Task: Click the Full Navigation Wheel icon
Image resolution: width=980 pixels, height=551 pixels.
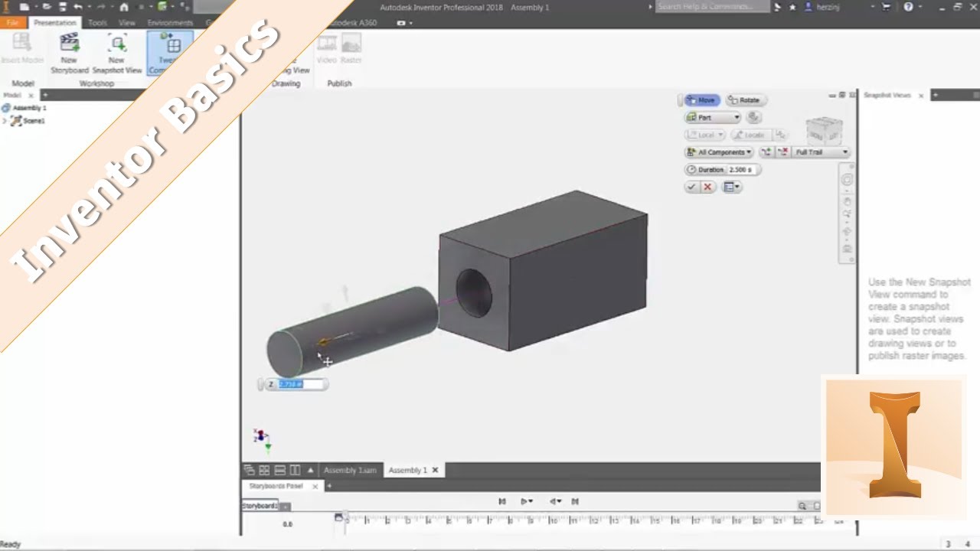Action: pyautogui.click(x=847, y=181)
